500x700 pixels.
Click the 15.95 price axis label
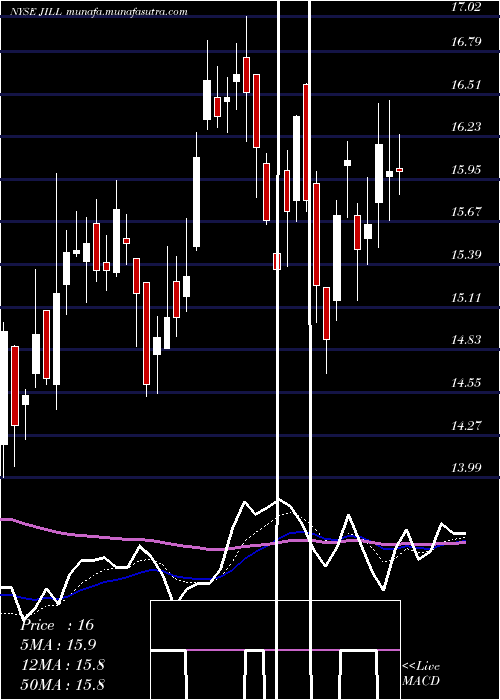(467, 170)
